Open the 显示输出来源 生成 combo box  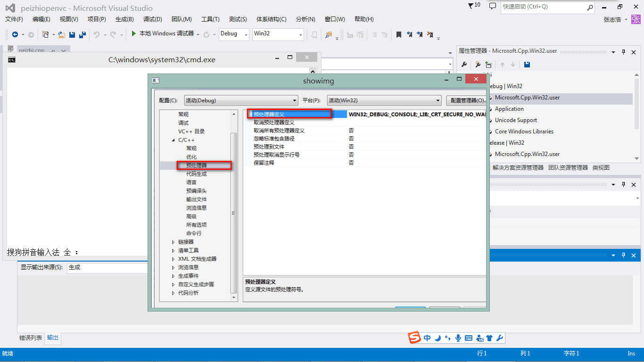tap(107, 268)
